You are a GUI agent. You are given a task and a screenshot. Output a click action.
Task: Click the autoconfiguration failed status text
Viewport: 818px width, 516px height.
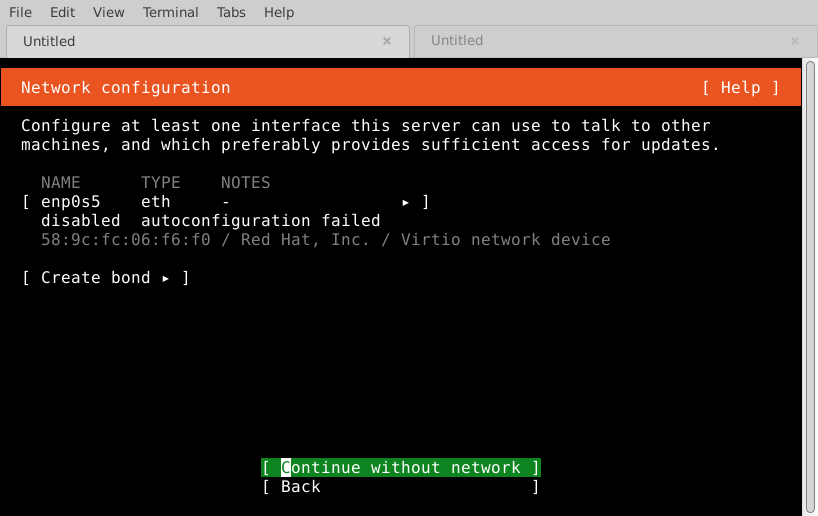click(x=260, y=221)
